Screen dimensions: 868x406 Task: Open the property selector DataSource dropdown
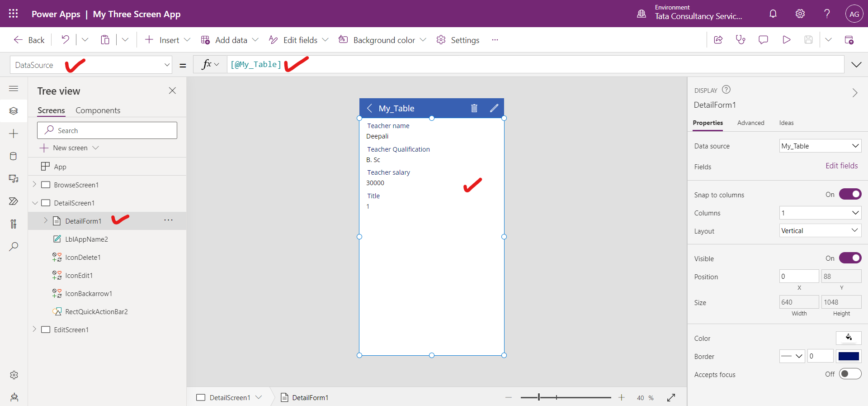click(x=91, y=65)
